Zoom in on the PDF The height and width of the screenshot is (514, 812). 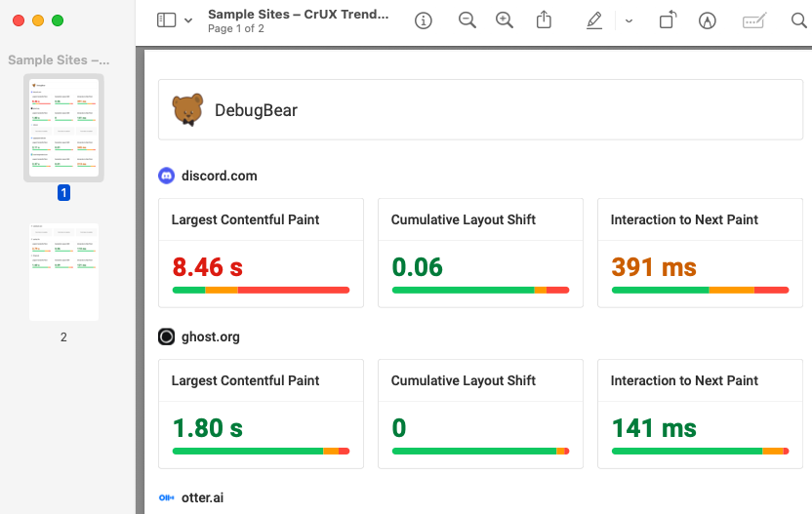pos(505,20)
